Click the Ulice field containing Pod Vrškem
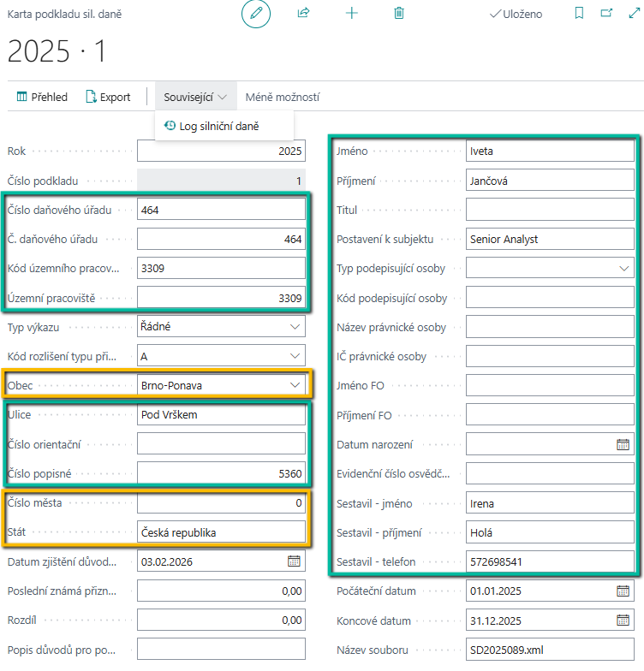This screenshot has height=671, width=644. (221, 415)
